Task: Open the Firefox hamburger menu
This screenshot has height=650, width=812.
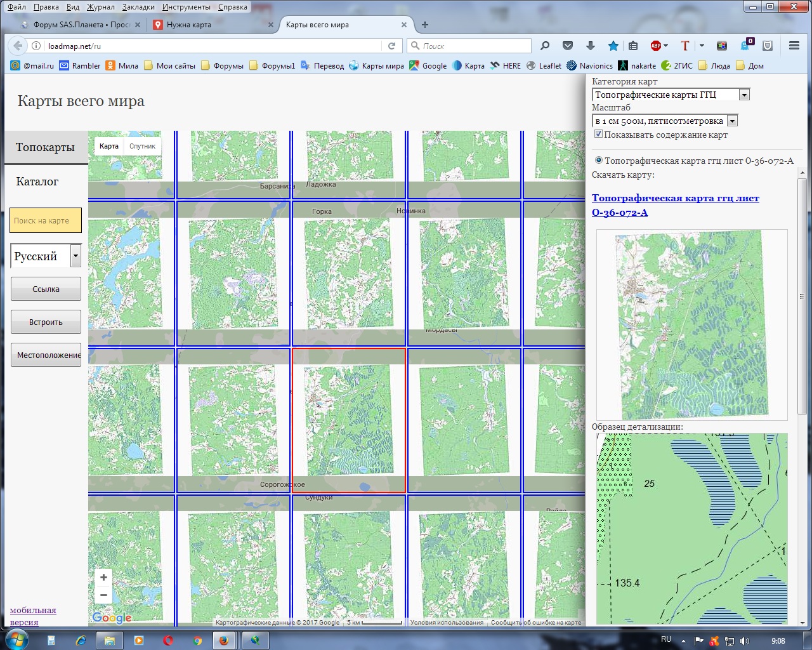Action: pos(794,46)
